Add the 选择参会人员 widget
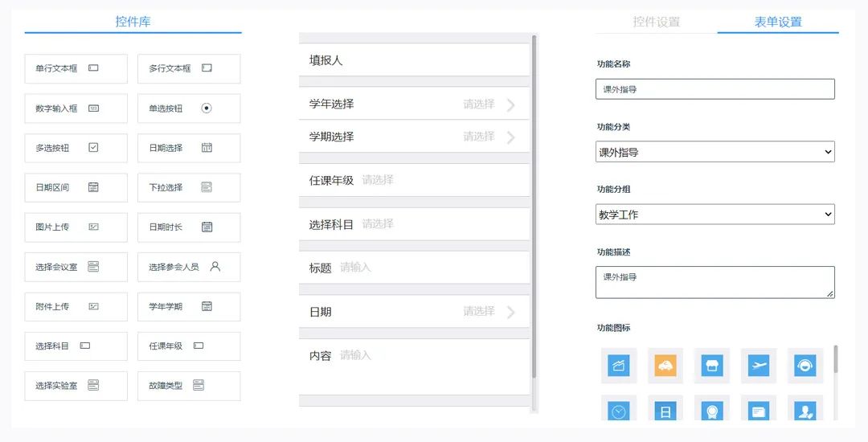Screen dimensions: 868x442 (x=189, y=267)
